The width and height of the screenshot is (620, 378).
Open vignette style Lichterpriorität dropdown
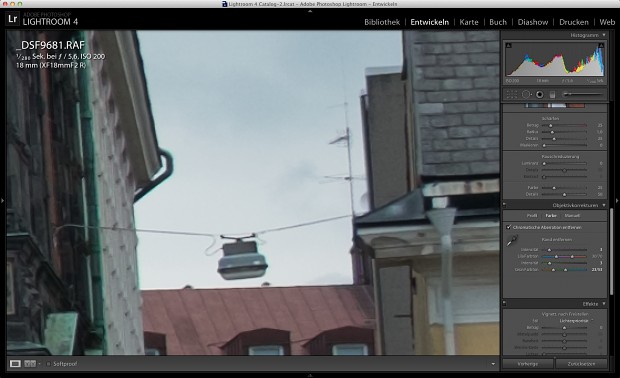[x=577, y=321]
